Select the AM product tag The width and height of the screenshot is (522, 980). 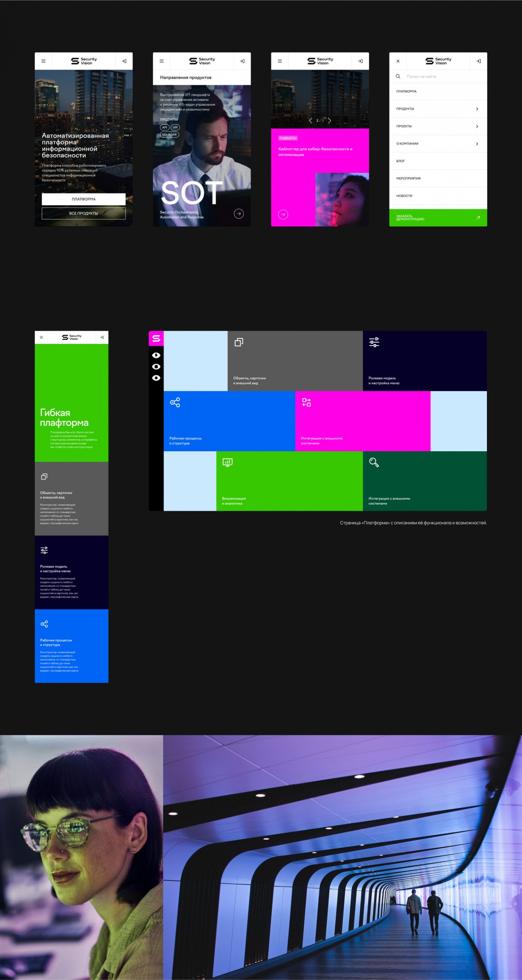click(x=164, y=127)
